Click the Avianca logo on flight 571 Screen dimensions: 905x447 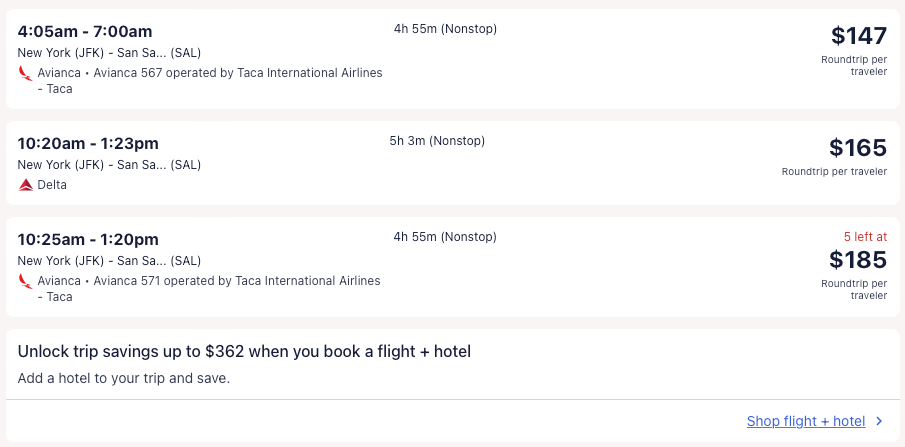click(x=25, y=281)
